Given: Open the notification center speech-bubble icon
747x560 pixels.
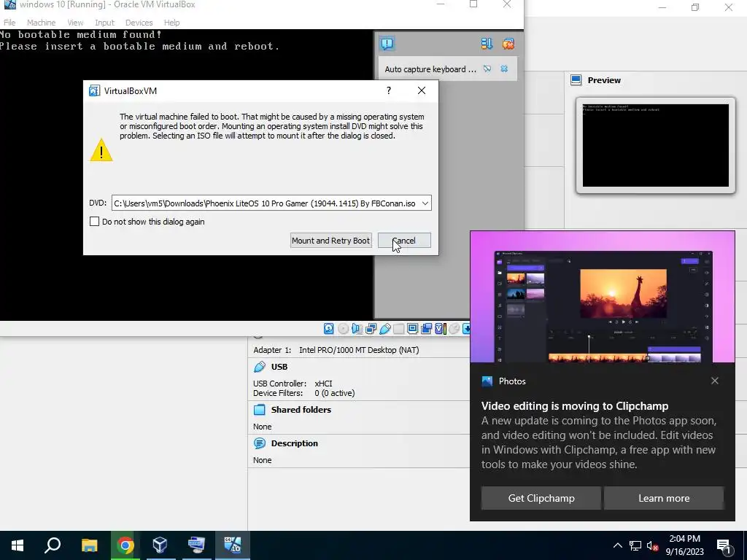Looking at the screenshot, I should pos(387,44).
